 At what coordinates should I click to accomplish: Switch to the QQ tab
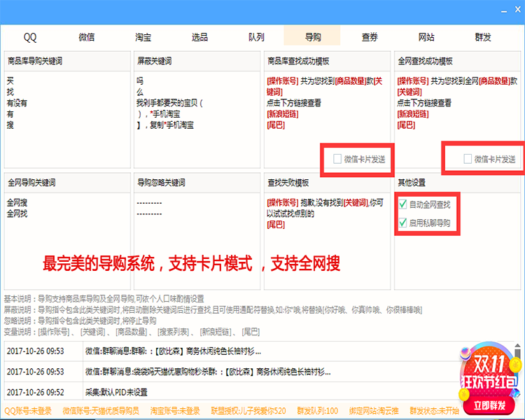[x=30, y=37]
